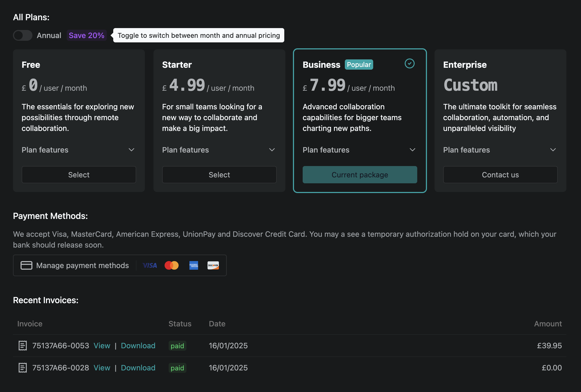Toggle the Annual pricing switch
This screenshot has height=392, width=581.
coord(23,35)
